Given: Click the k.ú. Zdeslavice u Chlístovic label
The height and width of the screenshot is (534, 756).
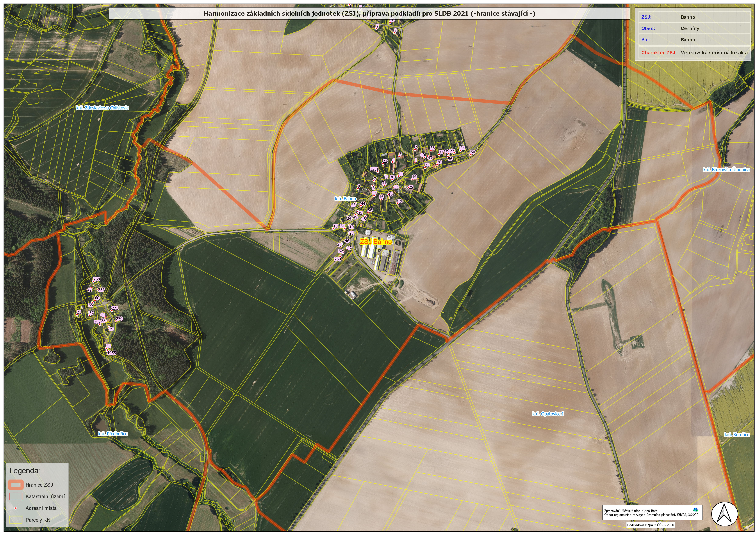Looking at the screenshot, I should [x=102, y=108].
